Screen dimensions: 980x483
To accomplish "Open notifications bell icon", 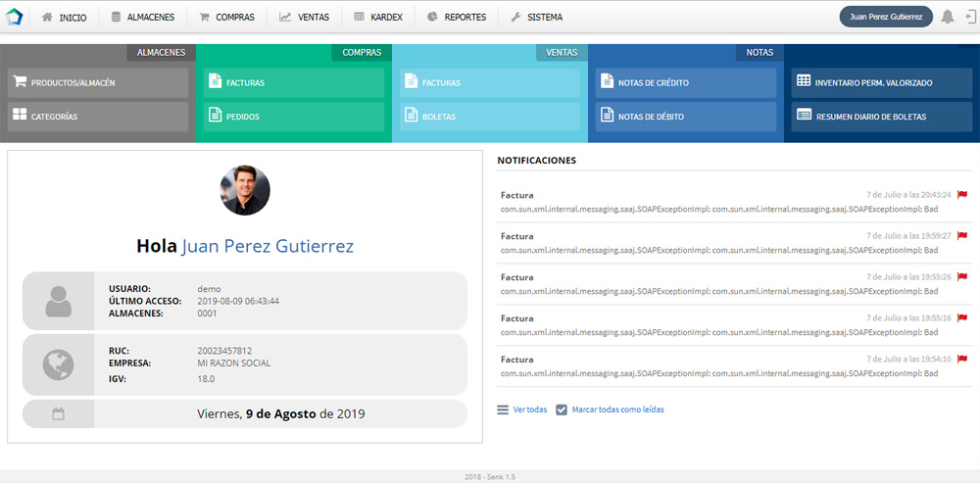I will (947, 17).
